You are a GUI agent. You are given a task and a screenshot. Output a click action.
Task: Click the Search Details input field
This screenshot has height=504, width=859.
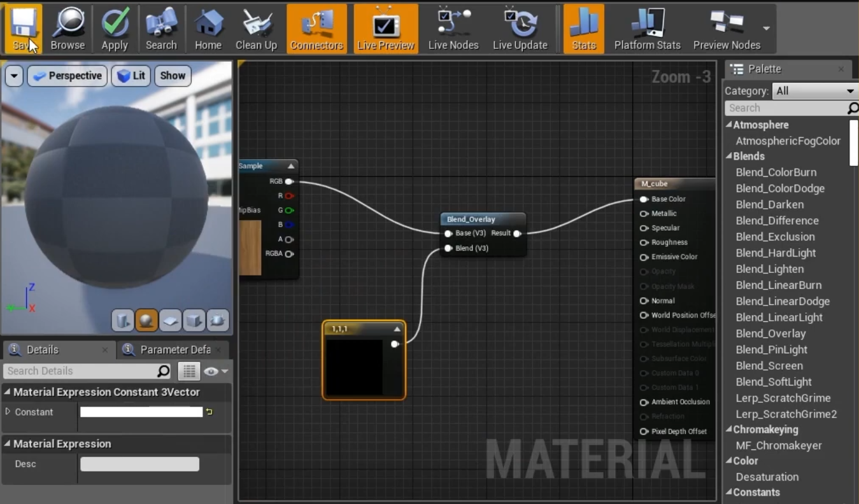pyautogui.click(x=80, y=371)
